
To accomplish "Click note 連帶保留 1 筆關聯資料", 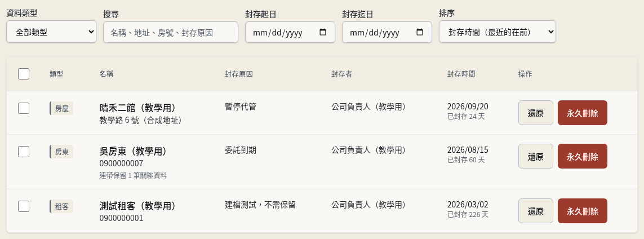I will (x=133, y=175).
